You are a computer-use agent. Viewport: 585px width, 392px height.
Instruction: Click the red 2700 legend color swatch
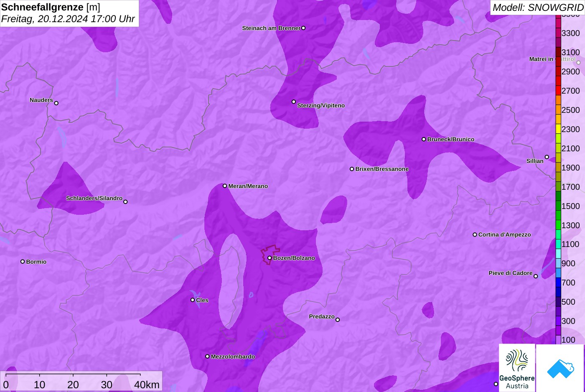pos(558,91)
